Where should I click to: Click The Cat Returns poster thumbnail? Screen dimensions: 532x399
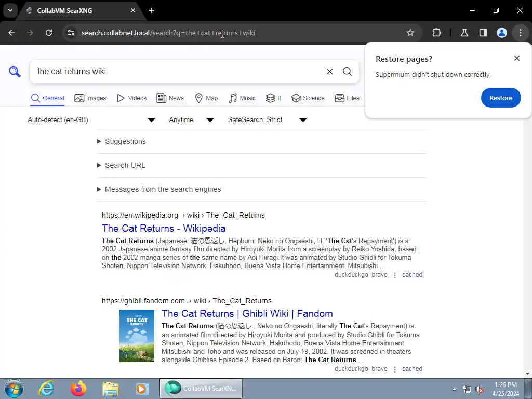[x=137, y=336]
